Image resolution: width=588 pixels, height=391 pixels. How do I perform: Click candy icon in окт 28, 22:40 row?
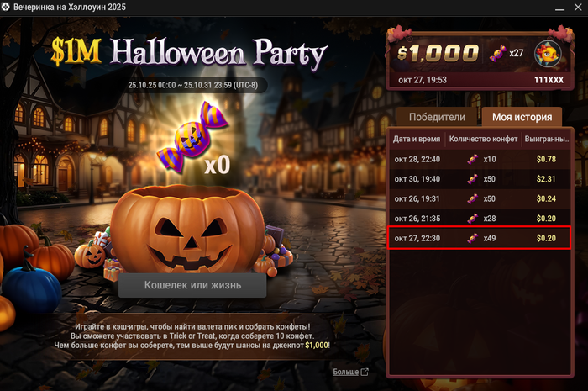(x=472, y=159)
